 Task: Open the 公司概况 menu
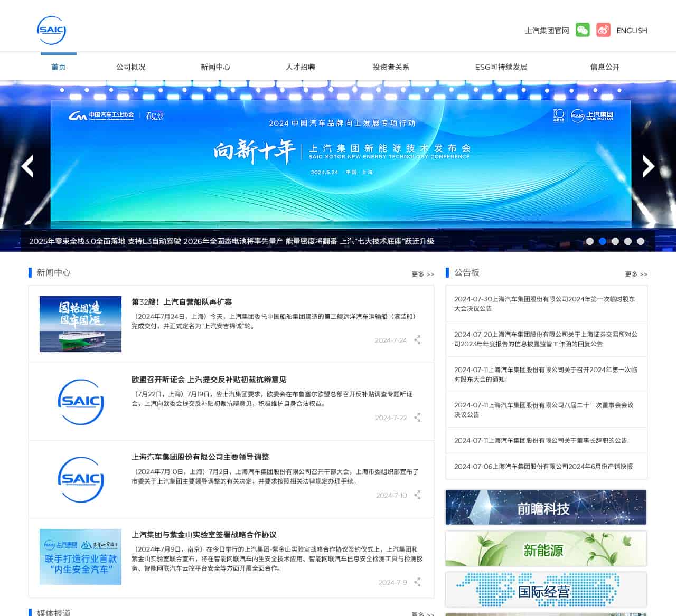point(131,67)
